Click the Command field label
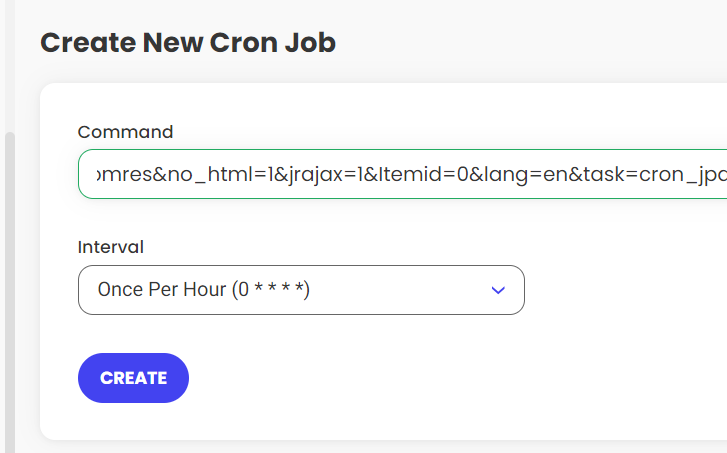The height and width of the screenshot is (453, 727). 125,132
